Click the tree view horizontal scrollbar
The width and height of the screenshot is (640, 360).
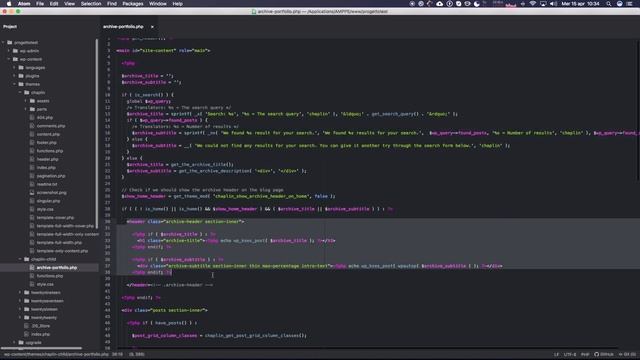[42, 349]
